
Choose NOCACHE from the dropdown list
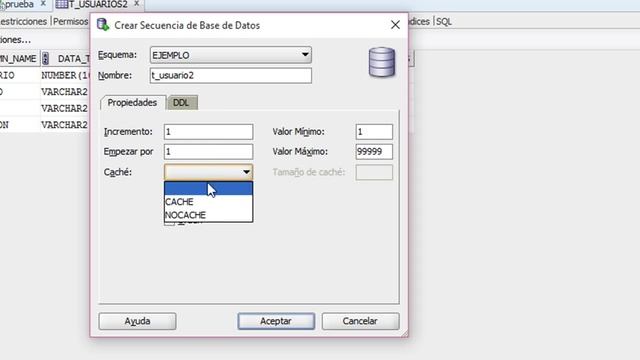(x=208, y=215)
